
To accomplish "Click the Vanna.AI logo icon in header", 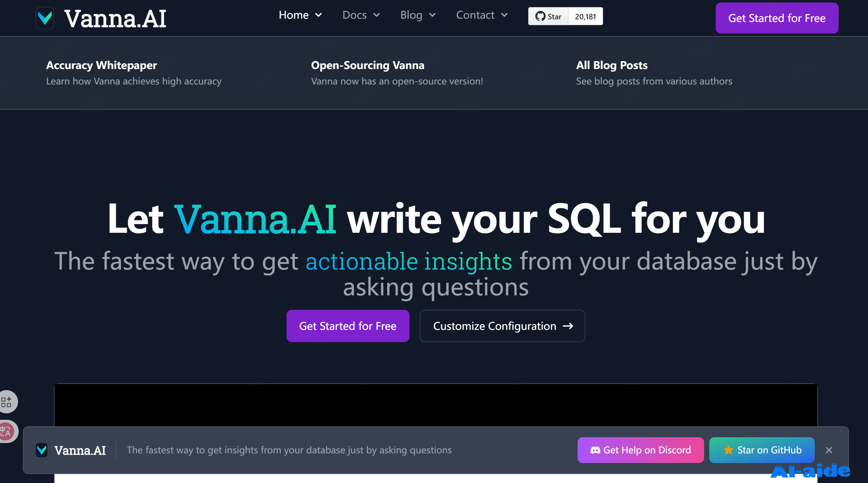I will click(45, 18).
